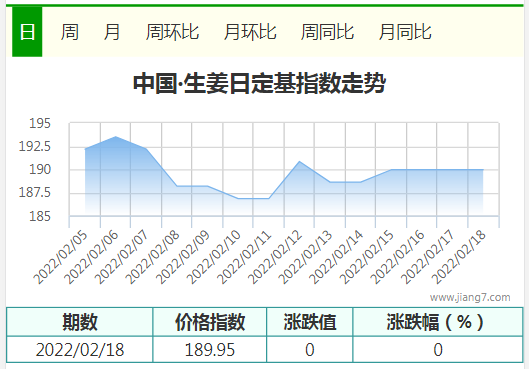Click the 2022/02/12 axis date label

coord(275,257)
